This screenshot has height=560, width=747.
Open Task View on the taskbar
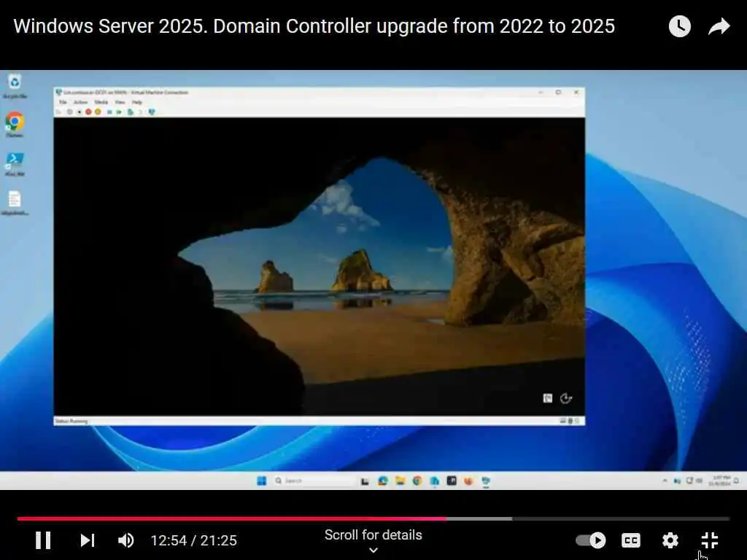tap(365, 481)
